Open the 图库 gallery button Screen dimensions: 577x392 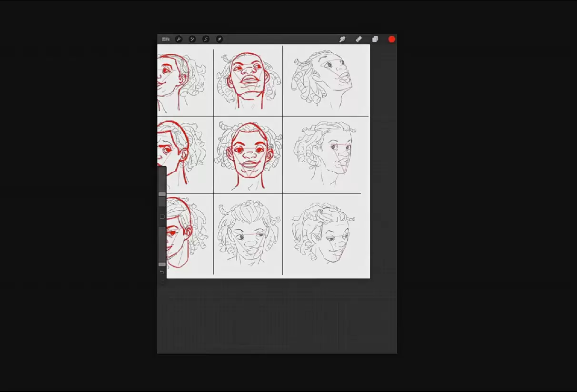pos(166,39)
